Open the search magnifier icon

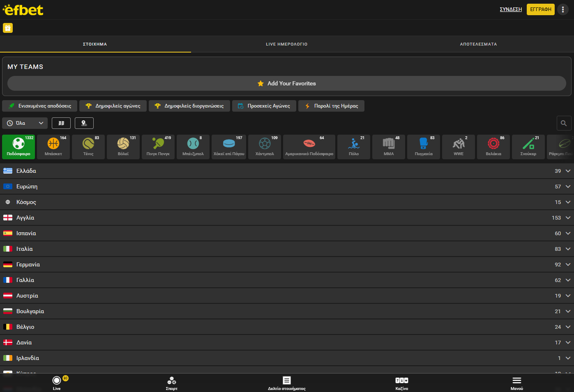pos(564,123)
